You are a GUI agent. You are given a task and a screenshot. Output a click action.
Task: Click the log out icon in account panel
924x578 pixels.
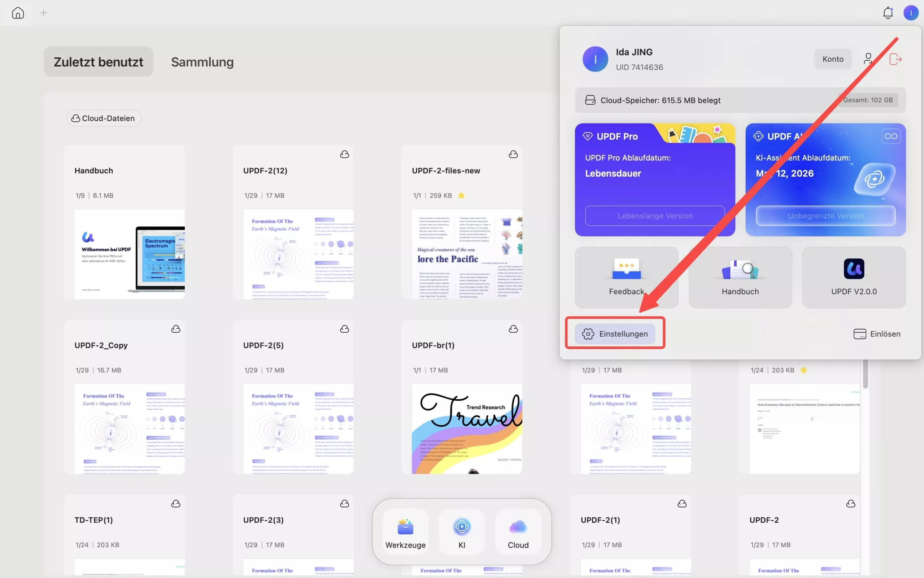(x=895, y=59)
